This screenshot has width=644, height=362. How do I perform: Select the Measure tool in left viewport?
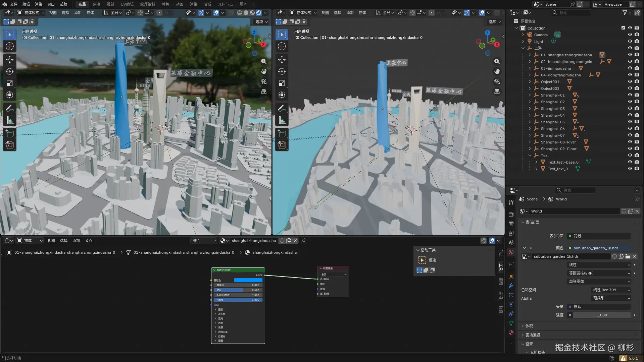(x=10, y=121)
